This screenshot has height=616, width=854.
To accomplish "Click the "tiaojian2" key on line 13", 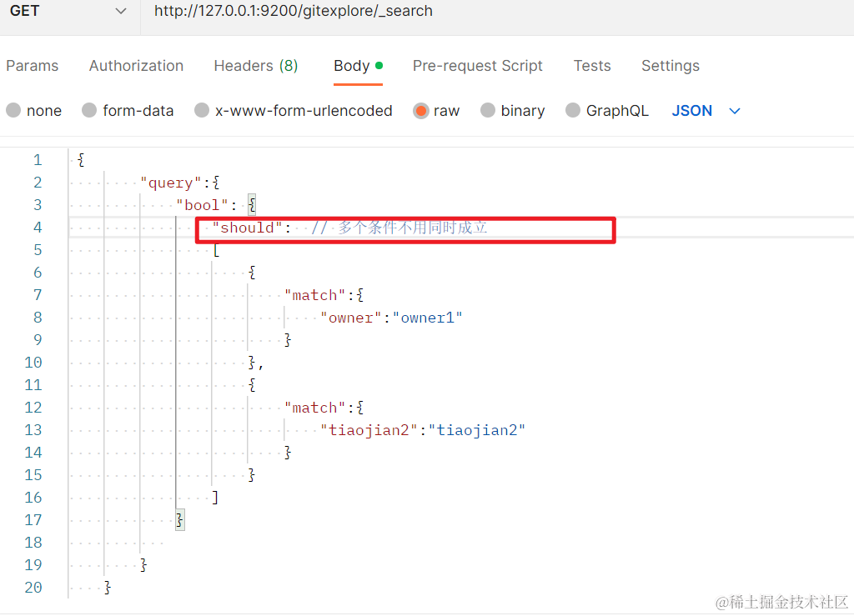I will click(369, 430).
